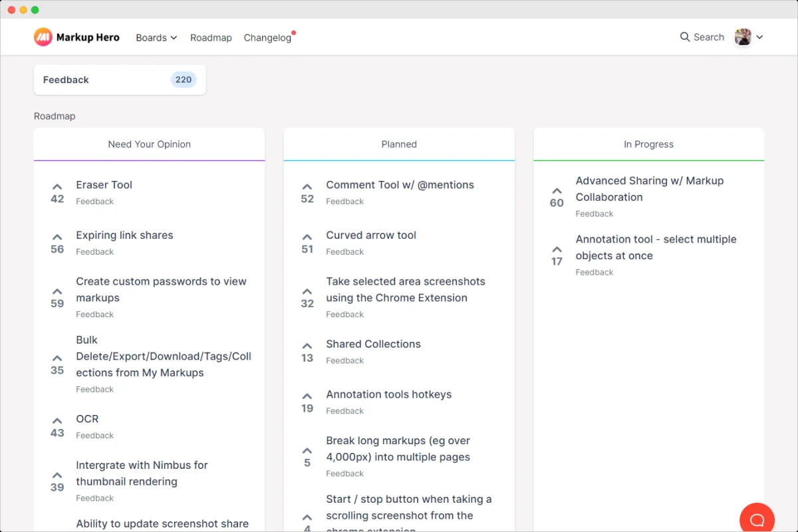This screenshot has height=532, width=798.
Task: Upvote the Eraser Tool request
Action: (57, 193)
